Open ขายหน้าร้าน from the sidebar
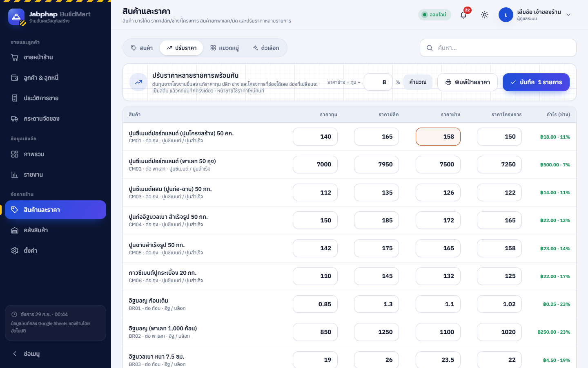Image resolution: width=588 pixels, height=368 pixels. 56,57
